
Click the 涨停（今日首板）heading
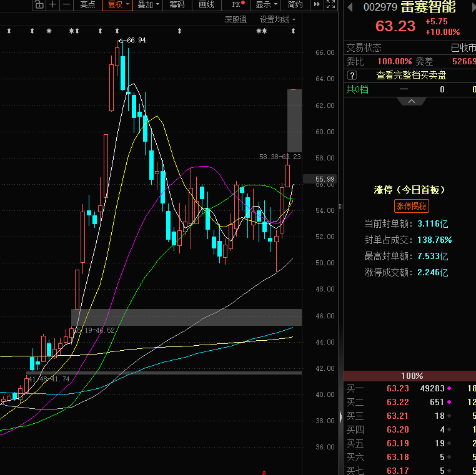410,190
